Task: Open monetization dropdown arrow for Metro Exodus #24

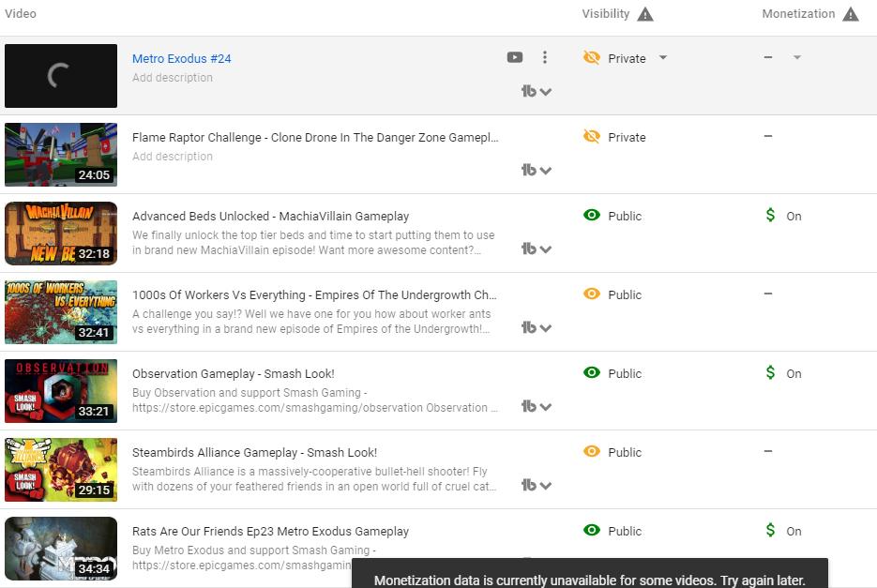Action: click(x=797, y=57)
